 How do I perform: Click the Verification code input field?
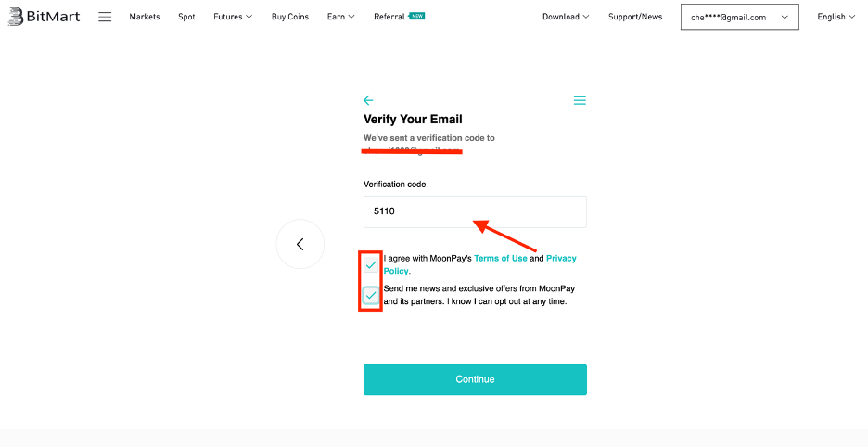475,211
